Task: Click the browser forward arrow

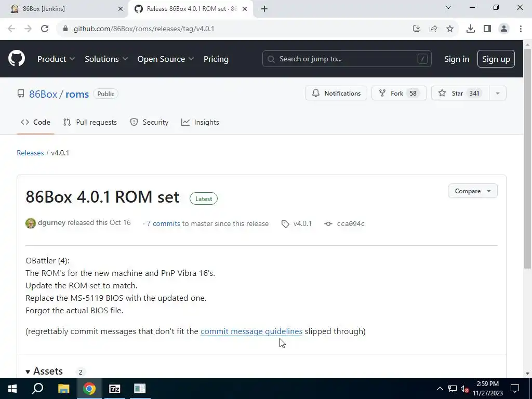Action: [x=28, y=29]
